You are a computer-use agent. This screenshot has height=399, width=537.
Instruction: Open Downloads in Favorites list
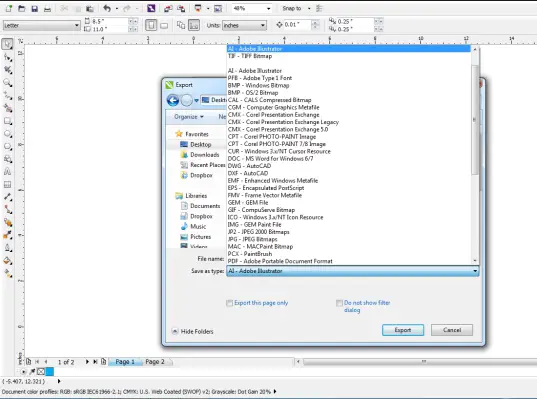click(x=204, y=155)
